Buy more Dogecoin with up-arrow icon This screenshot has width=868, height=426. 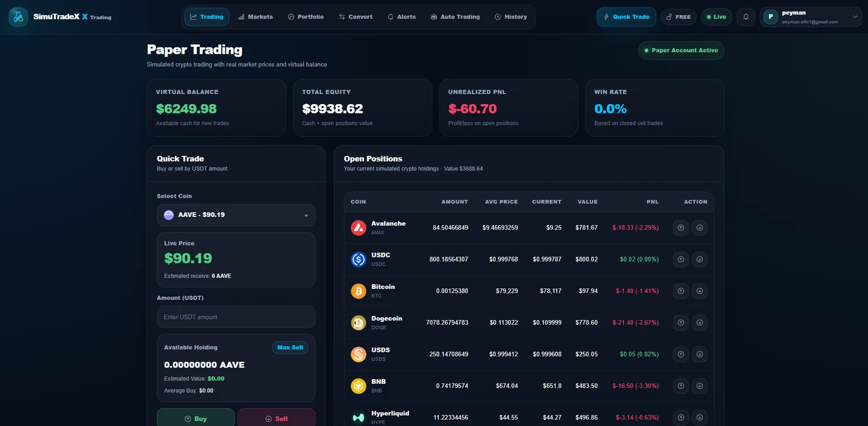click(x=681, y=322)
